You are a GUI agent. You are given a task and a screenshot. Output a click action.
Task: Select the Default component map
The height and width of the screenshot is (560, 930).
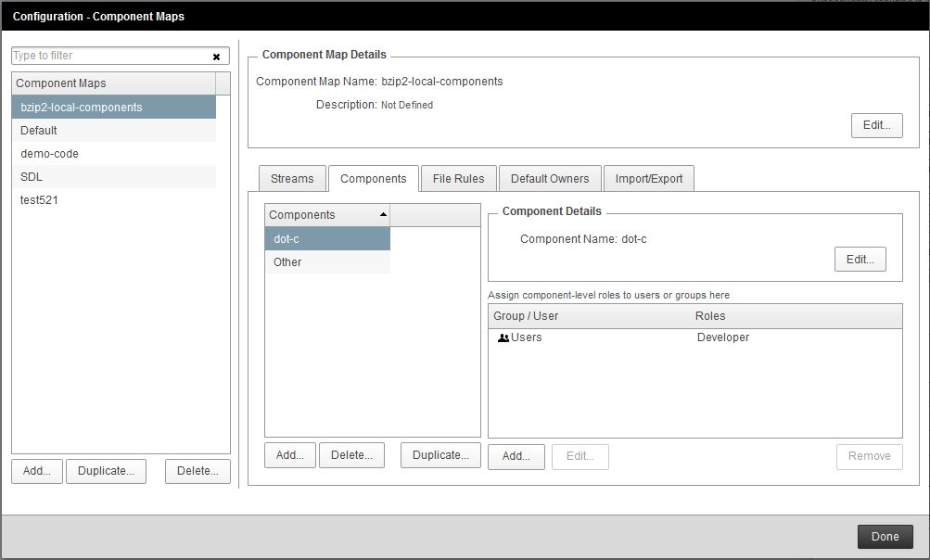point(54,130)
